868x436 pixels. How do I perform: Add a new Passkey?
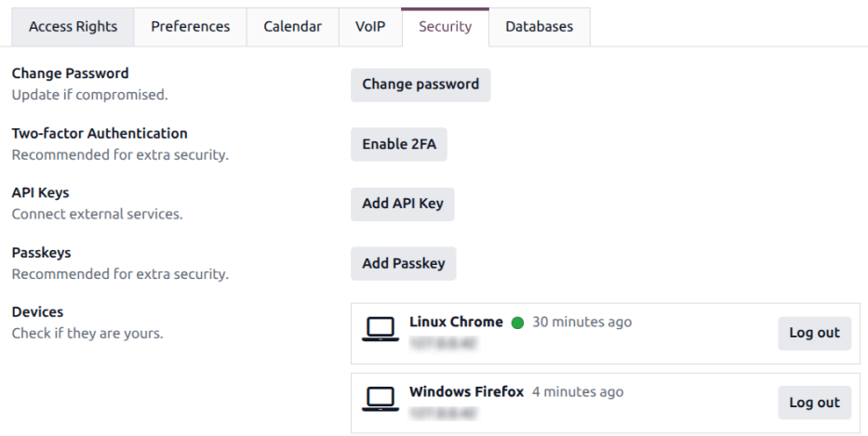pyautogui.click(x=404, y=264)
